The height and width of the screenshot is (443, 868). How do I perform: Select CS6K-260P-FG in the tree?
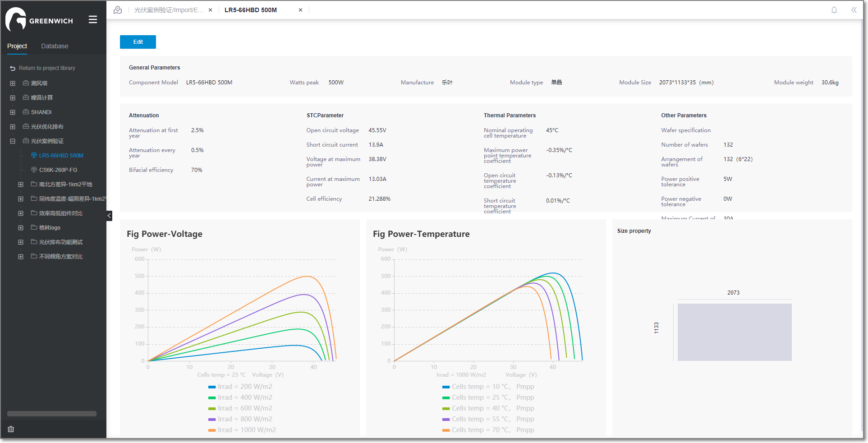(x=58, y=170)
